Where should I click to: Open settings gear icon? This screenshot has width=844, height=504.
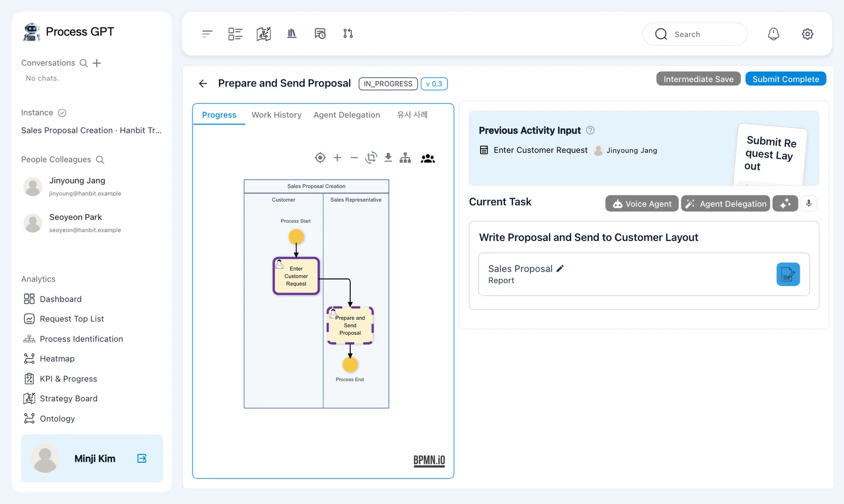[x=808, y=34]
